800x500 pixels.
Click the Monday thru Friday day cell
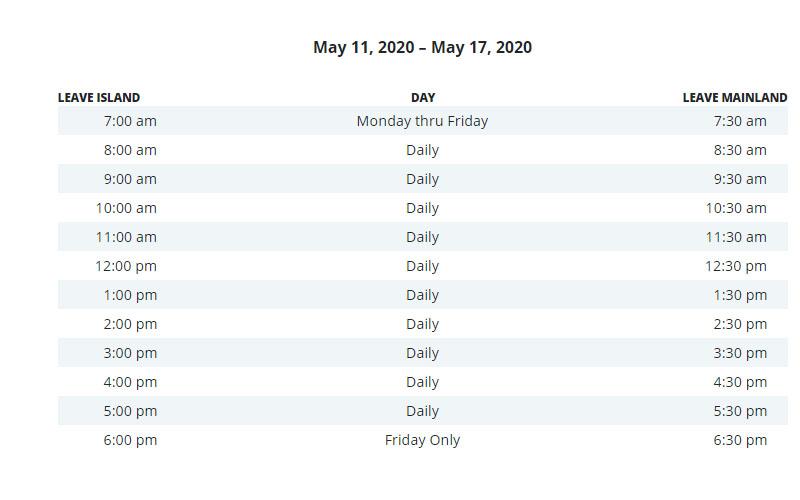click(x=422, y=121)
